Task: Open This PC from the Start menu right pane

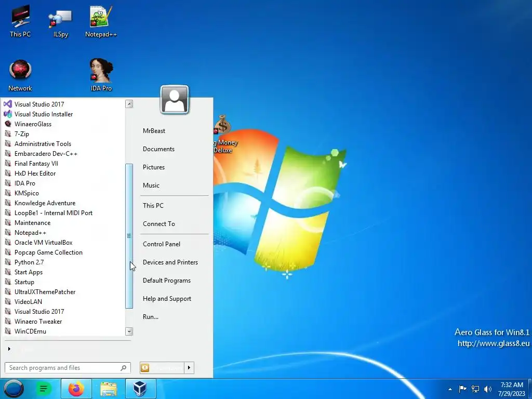Action: (x=153, y=205)
